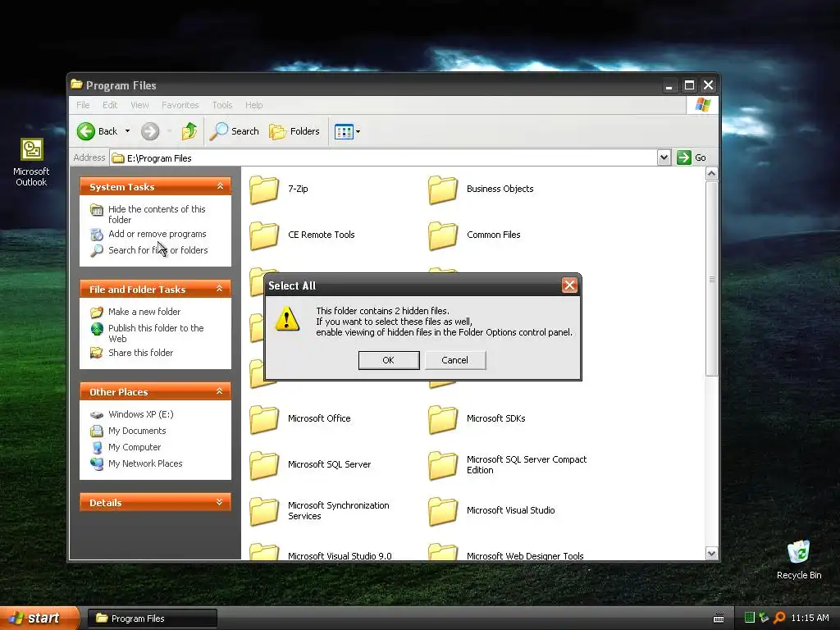
Task: Click the Go button
Action: tap(692, 157)
